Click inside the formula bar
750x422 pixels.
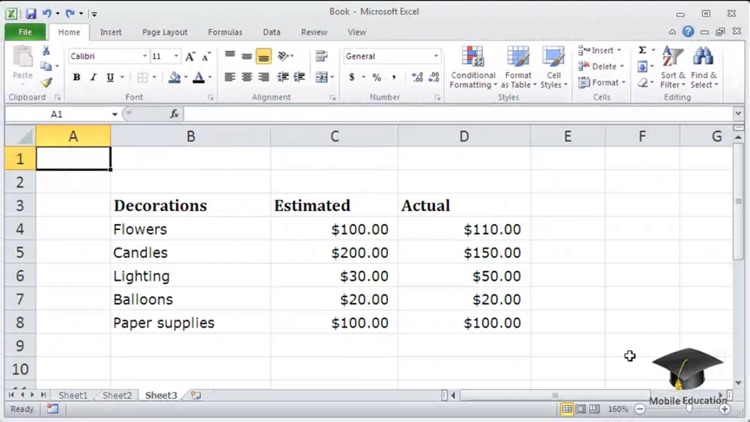click(x=458, y=114)
